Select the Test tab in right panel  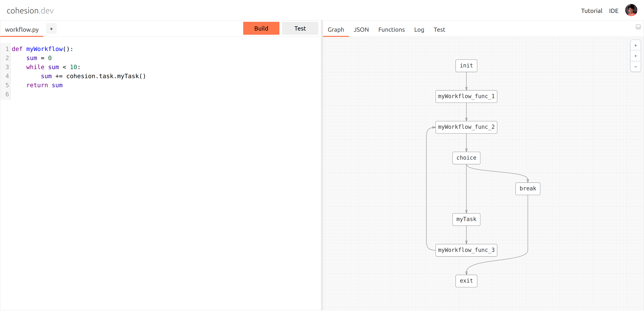pos(439,30)
